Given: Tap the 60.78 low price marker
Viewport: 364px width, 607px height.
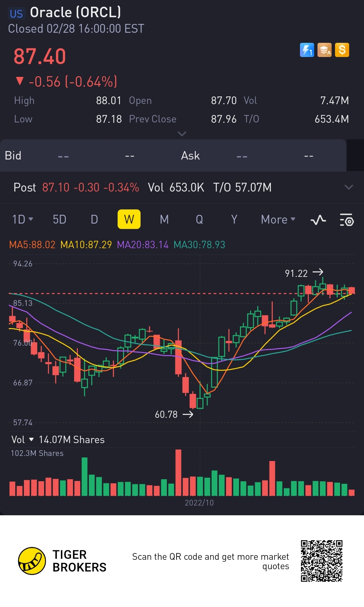Looking at the screenshot, I should click(x=166, y=414).
